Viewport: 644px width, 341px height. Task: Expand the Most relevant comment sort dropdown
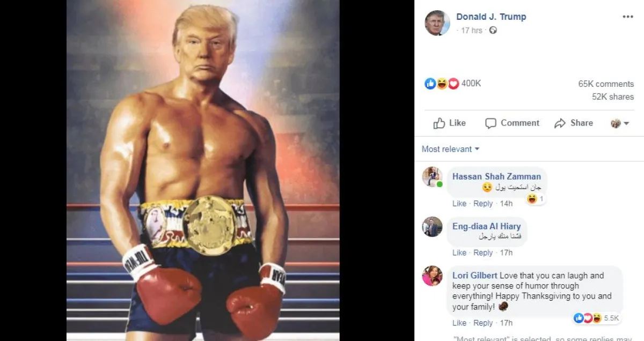[x=451, y=149]
